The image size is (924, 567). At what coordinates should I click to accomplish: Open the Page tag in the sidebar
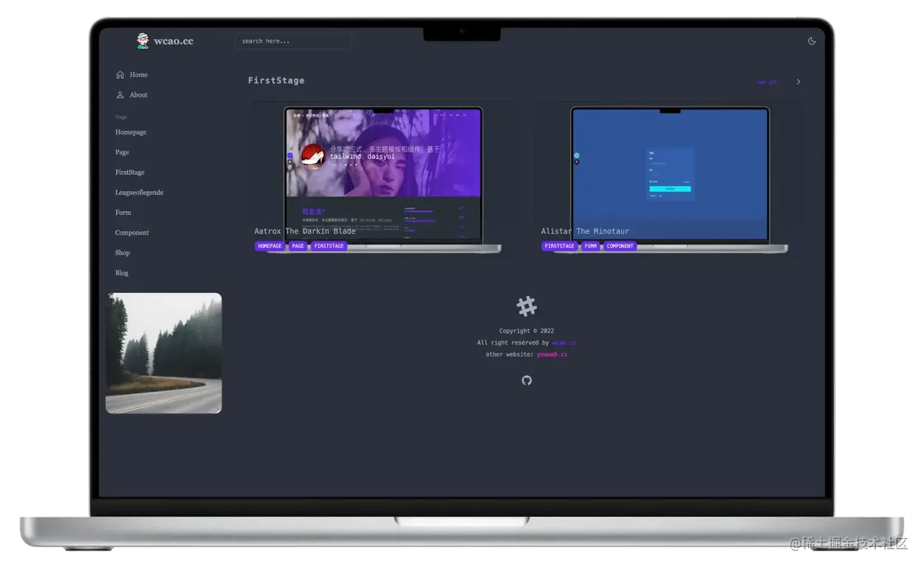(x=123, y=152)
